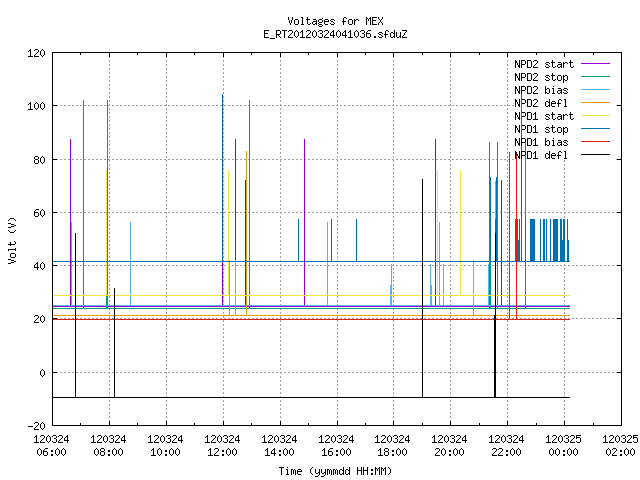Click the NPD1 start legend label
Screen dimensions: 640x480
click(544, 116)
